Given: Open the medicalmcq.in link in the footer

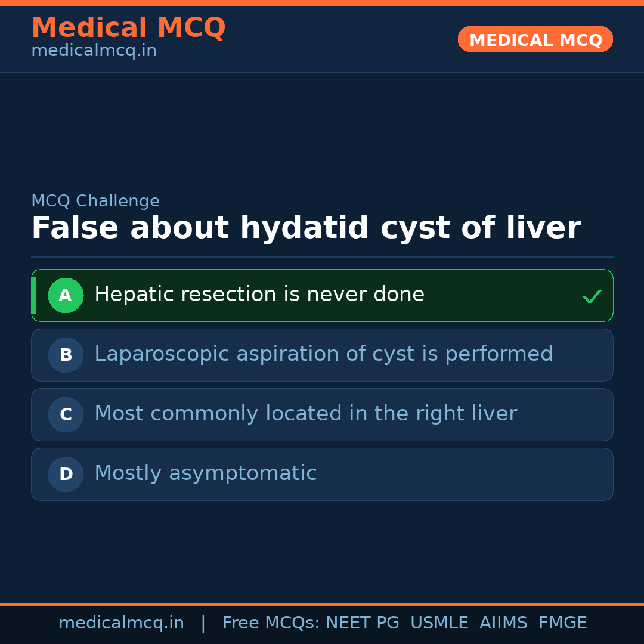Looking at the screenshot, I should click(x=121, y=623).
